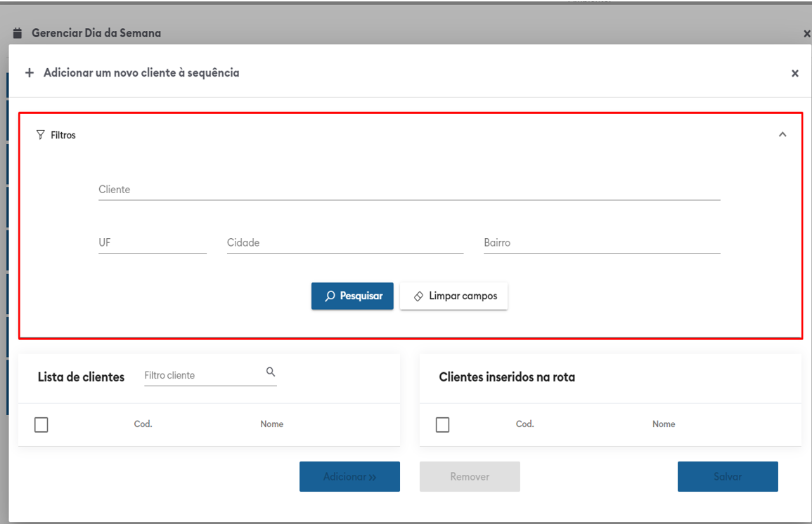The width and height of the screenshot is (812, 524).
Task: Click the Nome column header in Lista de clientes
Action: 272,424
